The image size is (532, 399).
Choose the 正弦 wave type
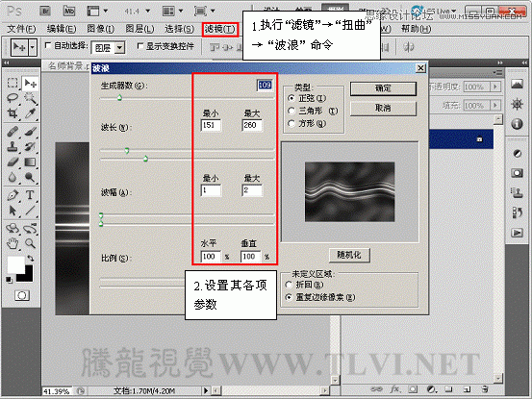(x=291, y=98)
